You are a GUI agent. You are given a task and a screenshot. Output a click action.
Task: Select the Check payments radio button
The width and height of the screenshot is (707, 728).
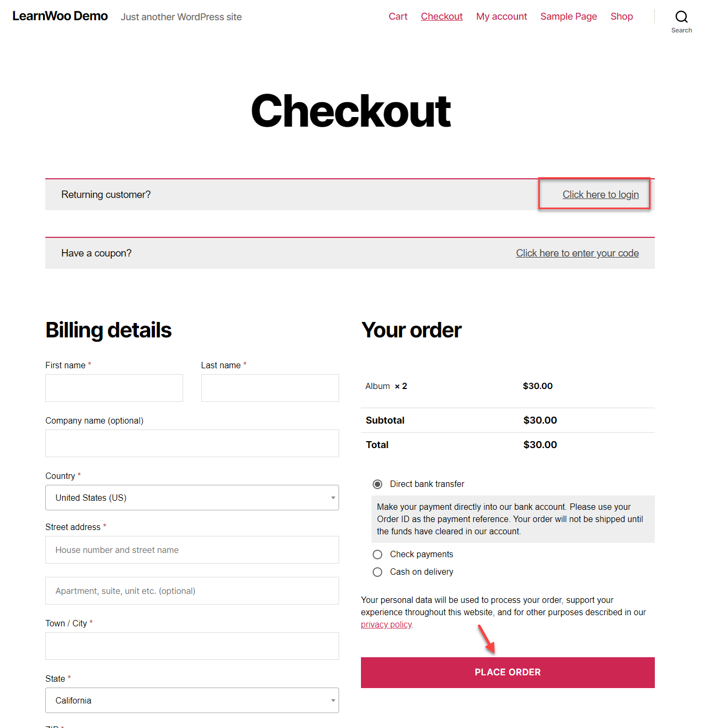(x=377, y=554)
